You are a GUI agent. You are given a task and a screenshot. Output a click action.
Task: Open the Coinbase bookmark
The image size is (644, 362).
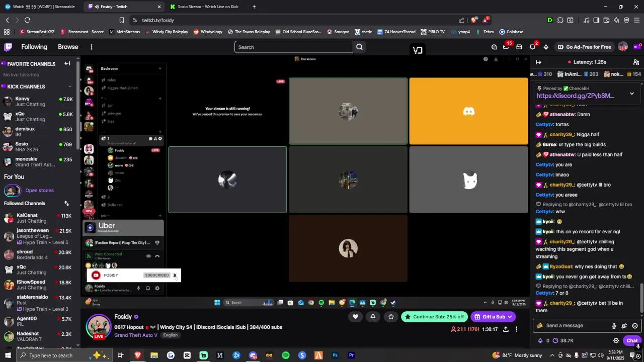tap(511, 32)
